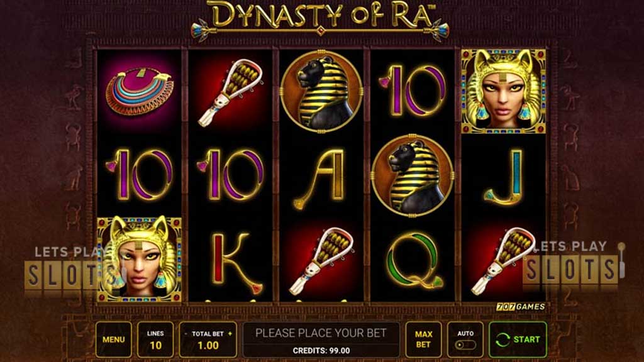Click the 707 Games logo
644x362 pixels.
521,307
